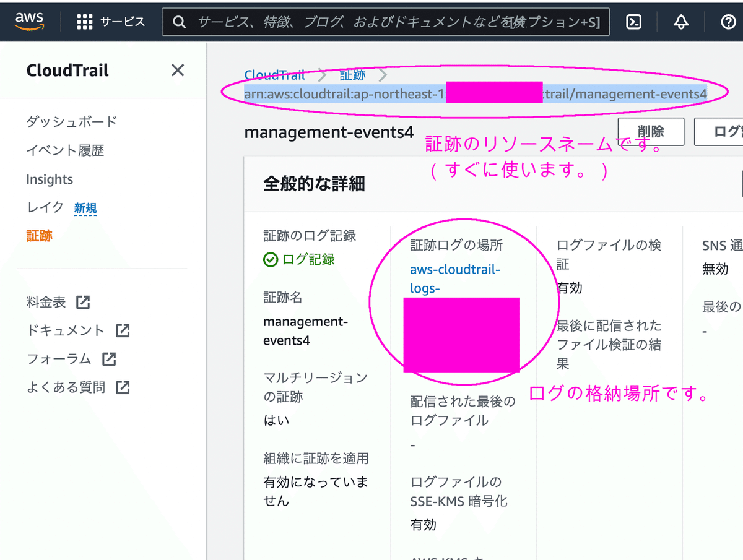Click the 配信された最後のログファイル label
This screenshot has height=560, width=743.
pyautogui.click(x=463, y=411)
